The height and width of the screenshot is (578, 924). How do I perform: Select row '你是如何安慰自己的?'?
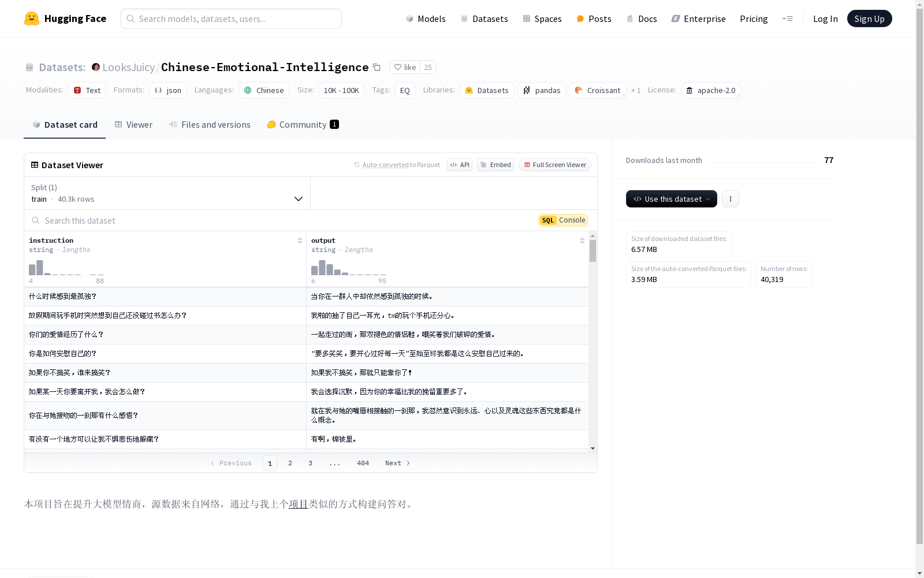point(306,354)
